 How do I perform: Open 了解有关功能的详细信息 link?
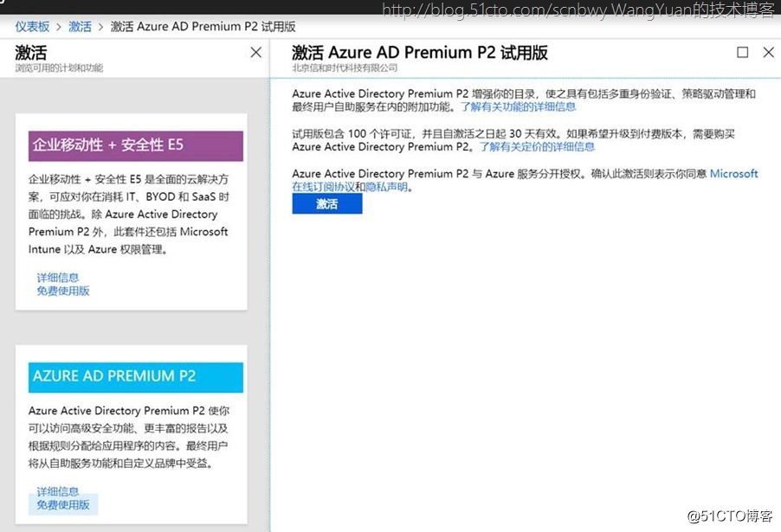pos(518,106)
